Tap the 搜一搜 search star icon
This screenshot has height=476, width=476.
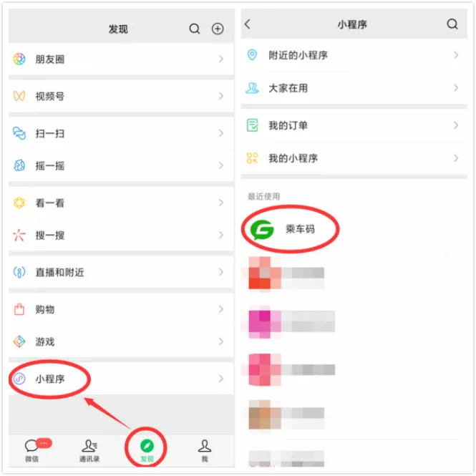coord(19,235)
